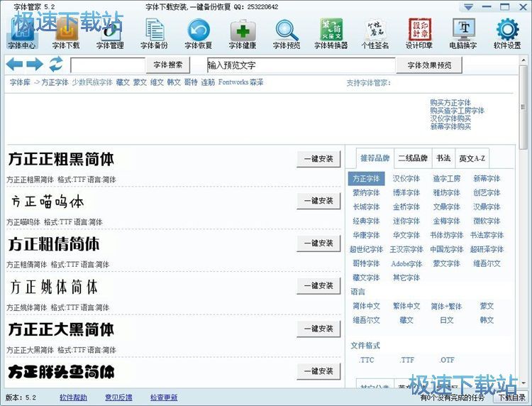Filter by .TTF file format
This screenshot has height=406, width=532.
tap(406, 360)
